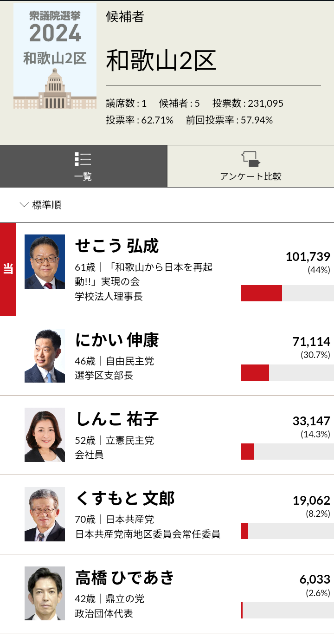Click the 33,147 vote share bar
The image size is (334, 644).
[287, 452]
